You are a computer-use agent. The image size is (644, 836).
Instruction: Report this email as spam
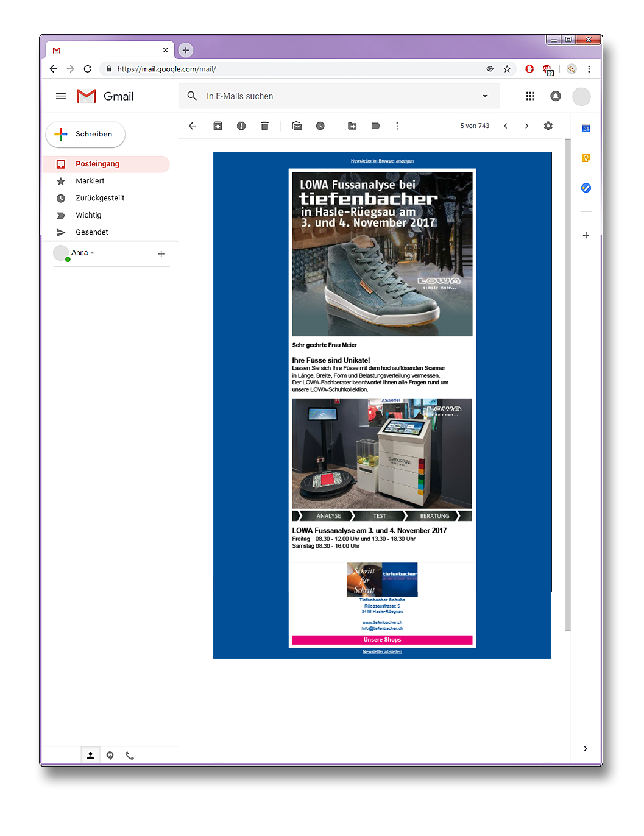coord(241,126)
